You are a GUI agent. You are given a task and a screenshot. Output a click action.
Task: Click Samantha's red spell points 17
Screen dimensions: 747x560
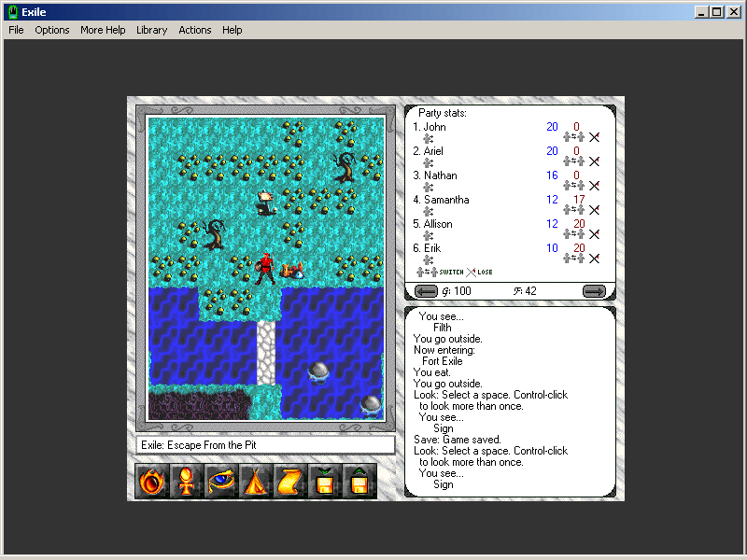point(579,200)
